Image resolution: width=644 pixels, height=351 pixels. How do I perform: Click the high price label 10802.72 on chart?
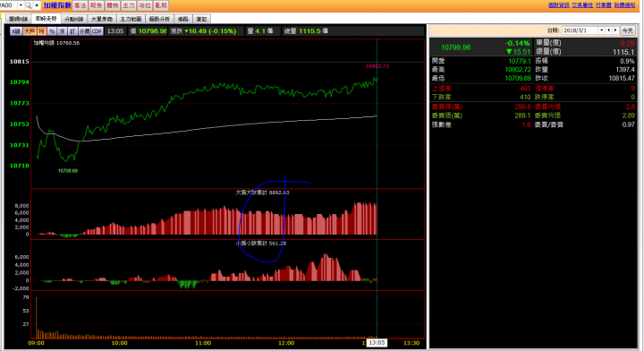click(377, 66)
